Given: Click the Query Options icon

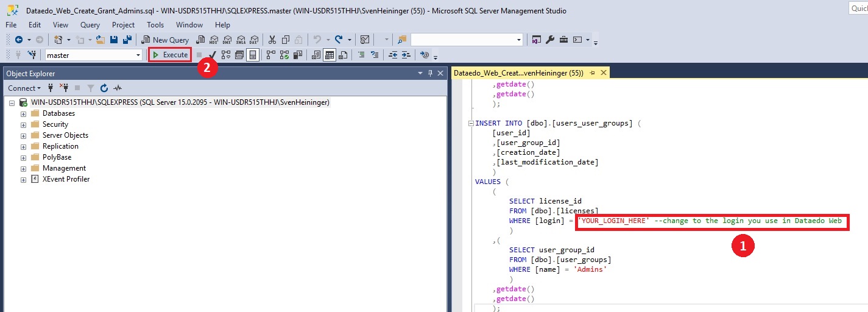Looking at the screenshot, I should [x=239, y=55].
